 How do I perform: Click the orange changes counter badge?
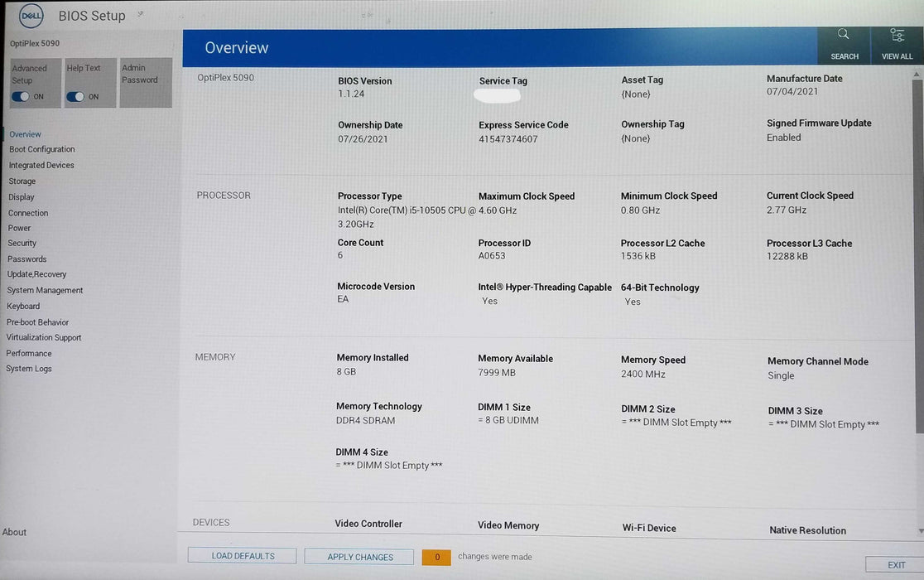436,557
